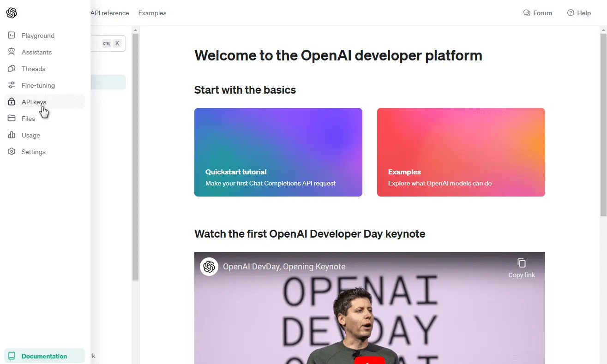Click the Forum chat bubble icon

pos(527,13)
